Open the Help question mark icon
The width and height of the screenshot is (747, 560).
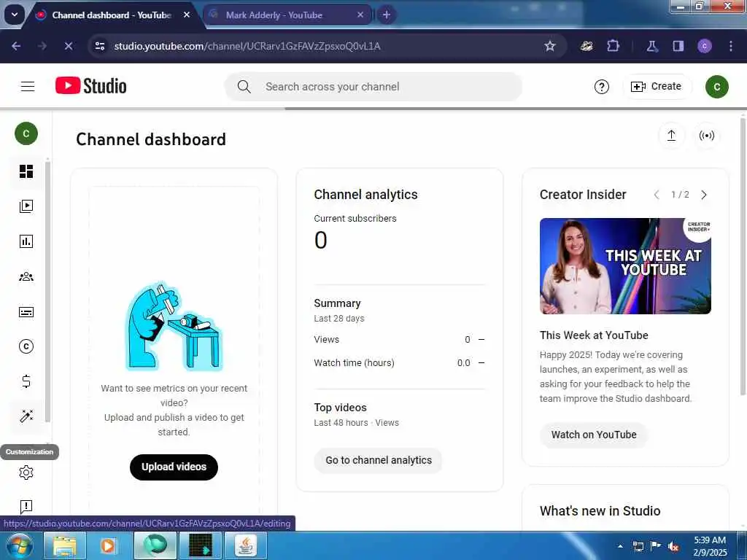[x=602, y=87]
